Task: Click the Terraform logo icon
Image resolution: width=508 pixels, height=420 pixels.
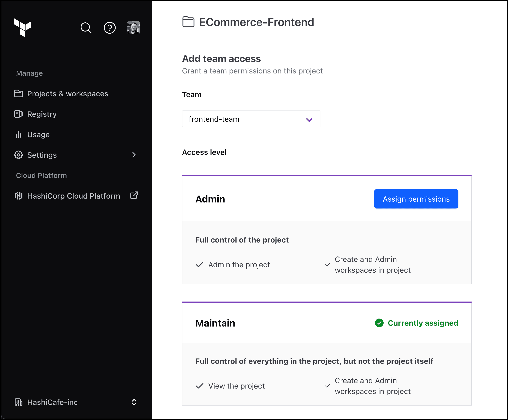Action: (22, 27)
